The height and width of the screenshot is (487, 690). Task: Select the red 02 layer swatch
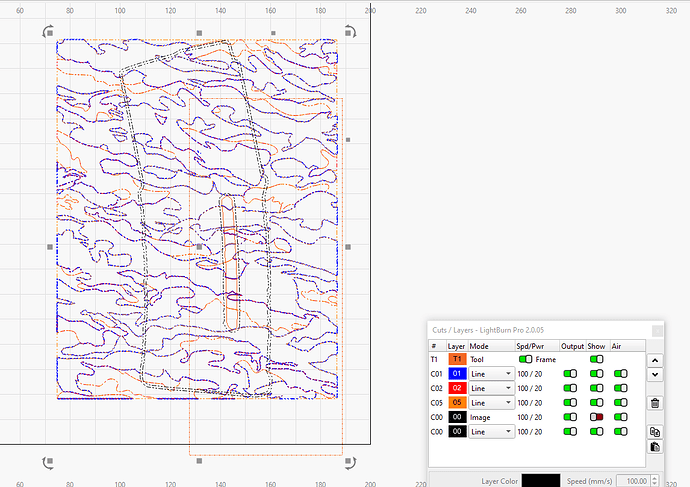click(457, 388)
